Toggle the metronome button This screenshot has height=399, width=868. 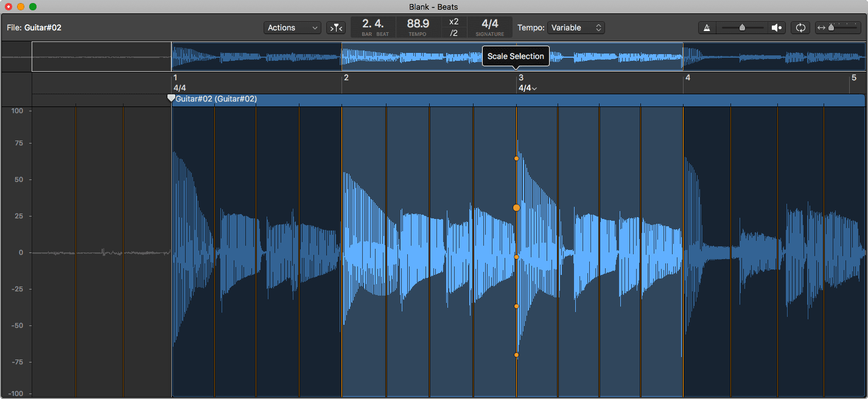point(707,28)
